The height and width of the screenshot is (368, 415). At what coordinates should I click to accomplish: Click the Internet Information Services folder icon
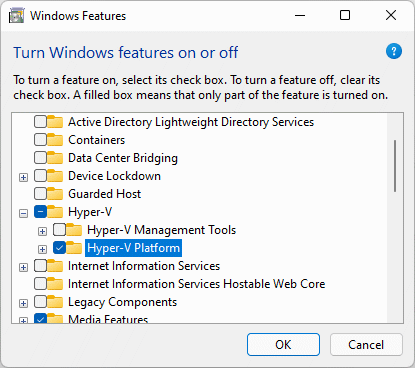coord(55,266)
